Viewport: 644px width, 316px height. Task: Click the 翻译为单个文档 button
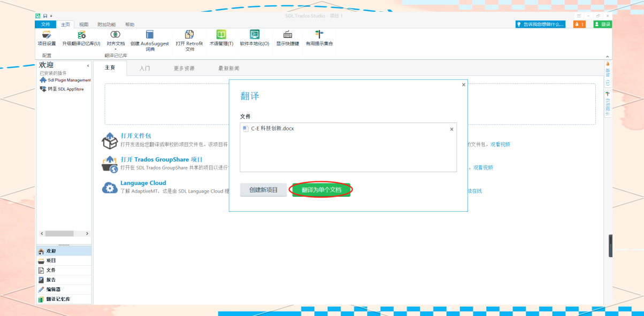tap(321, 190)
